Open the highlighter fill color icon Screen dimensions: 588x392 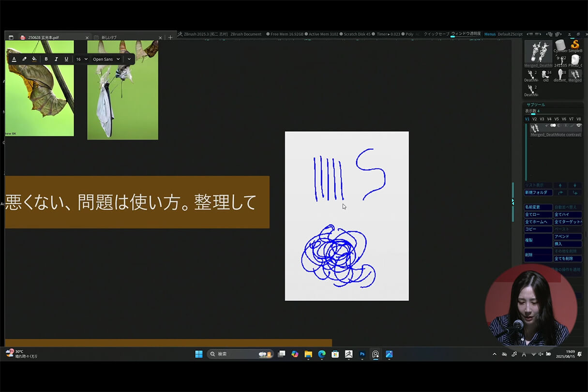33,59
